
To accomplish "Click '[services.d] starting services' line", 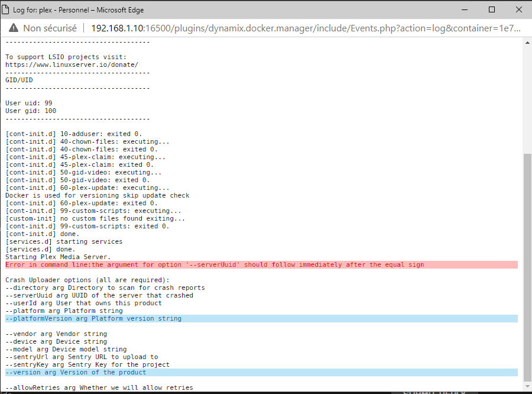I will click(x=64, y=241).
